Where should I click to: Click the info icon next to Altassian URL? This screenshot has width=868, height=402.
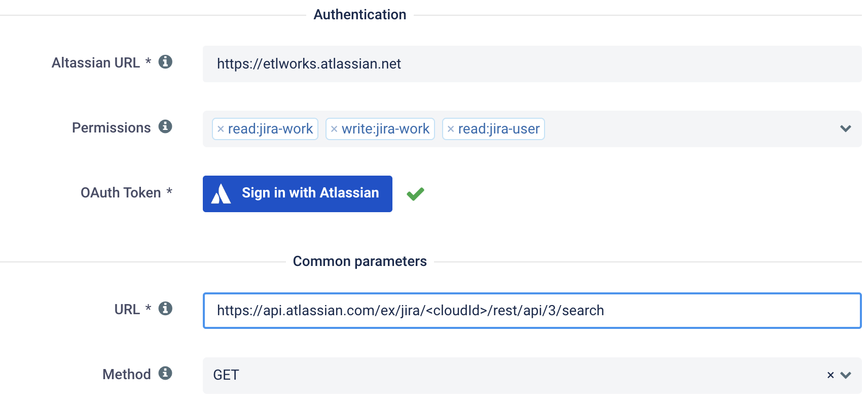pos(165,62)
